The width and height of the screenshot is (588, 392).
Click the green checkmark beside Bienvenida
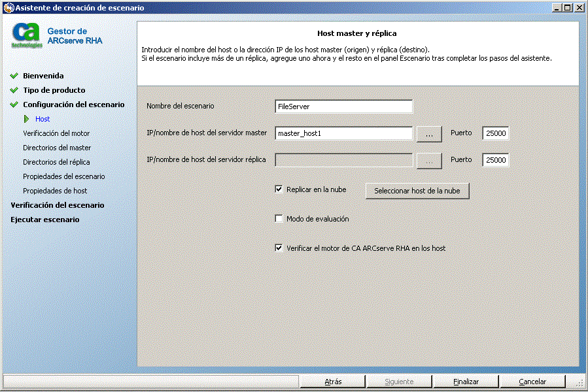tap(15, 75)
